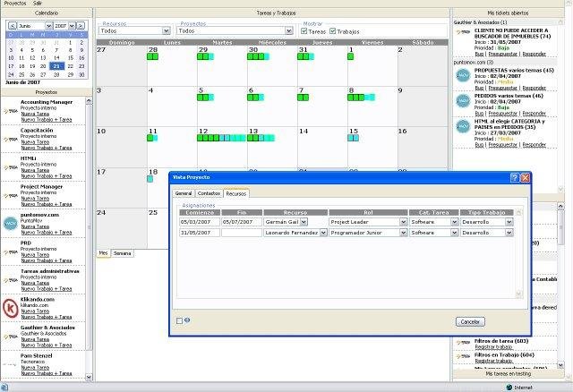Click the refresh icon beside the dialog checkbox

pyautogui.click(x=187, y=320)
